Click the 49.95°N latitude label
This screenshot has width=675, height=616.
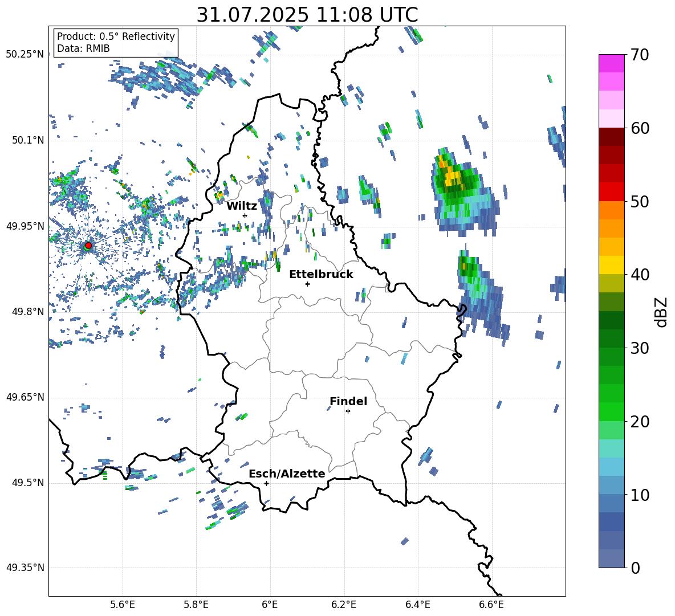coord(25,226)
